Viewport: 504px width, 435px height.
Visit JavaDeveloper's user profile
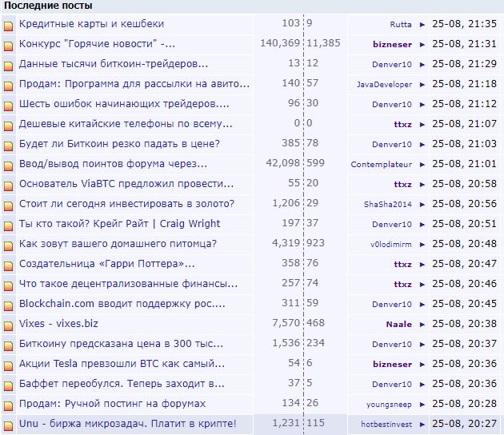pos(385,85)
